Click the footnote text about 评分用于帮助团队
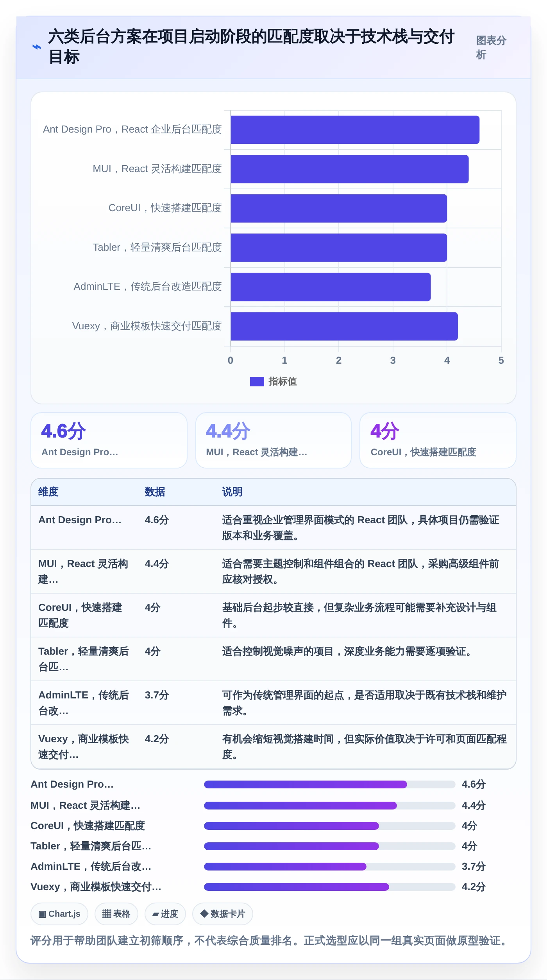Screen dimensions: 547x980 269,941
